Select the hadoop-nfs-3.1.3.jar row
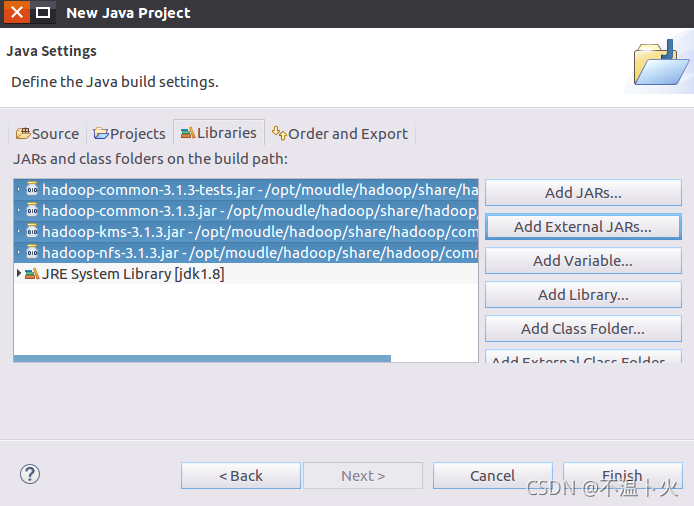This screenshot has width=694, height=506. point(246,253)
